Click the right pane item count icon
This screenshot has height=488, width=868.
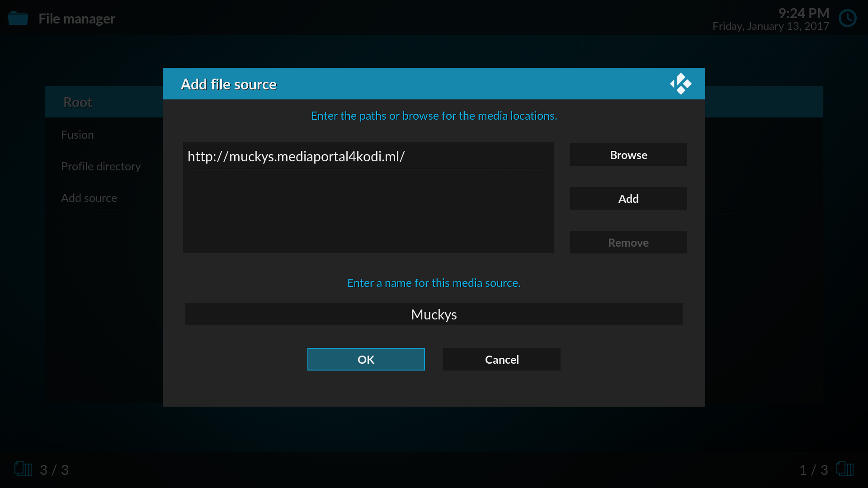click(844, 469)
